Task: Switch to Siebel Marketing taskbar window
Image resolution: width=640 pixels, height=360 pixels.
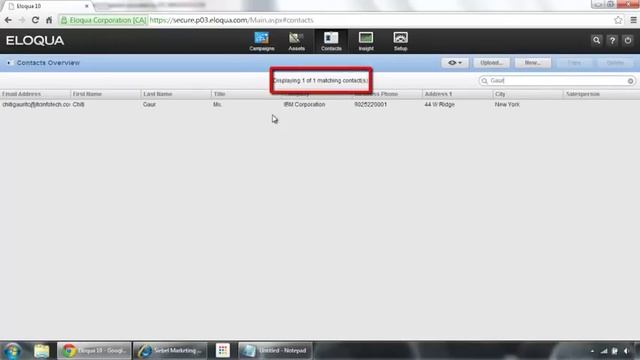Action: tap(170, 351)
